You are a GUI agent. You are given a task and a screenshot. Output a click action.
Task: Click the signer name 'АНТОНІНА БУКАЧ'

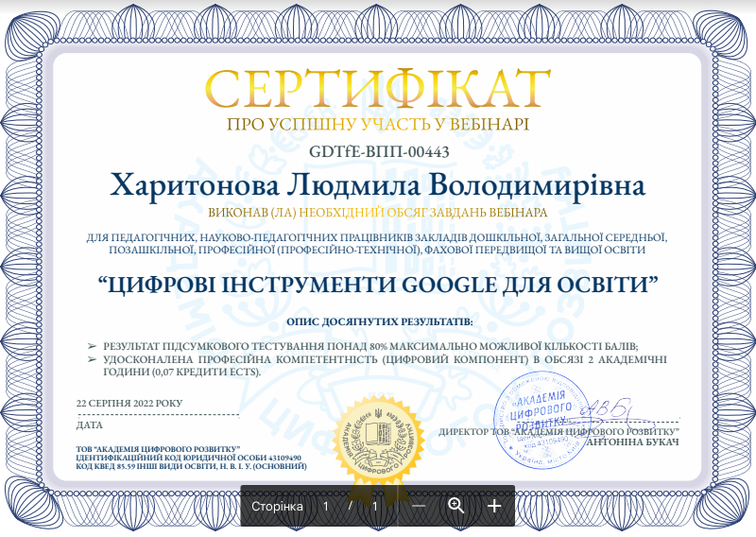(x=632, y=442)
